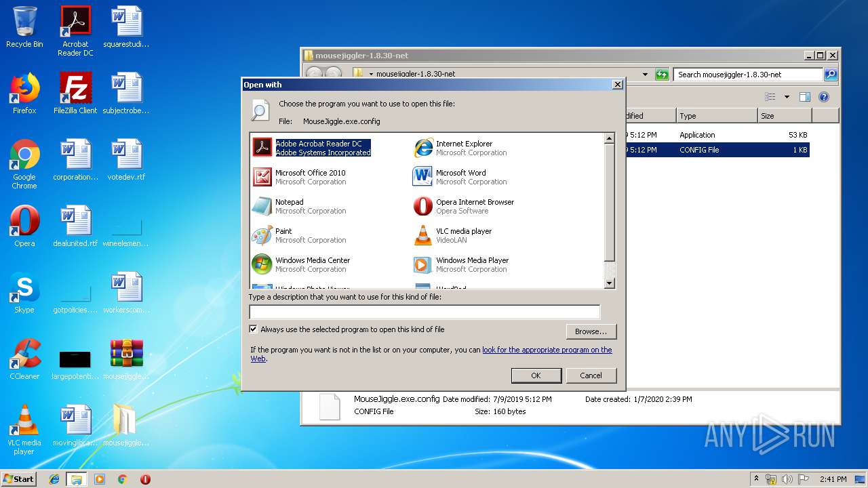Toggle Explorer preview pane button
Screen dimensions: 868x488
[x=804, y=97]
